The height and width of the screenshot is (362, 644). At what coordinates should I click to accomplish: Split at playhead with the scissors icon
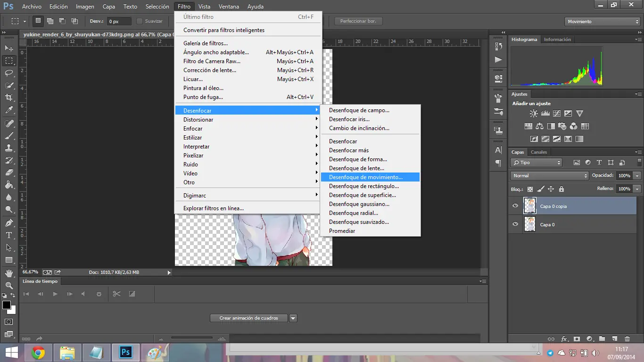click(117, 294)
